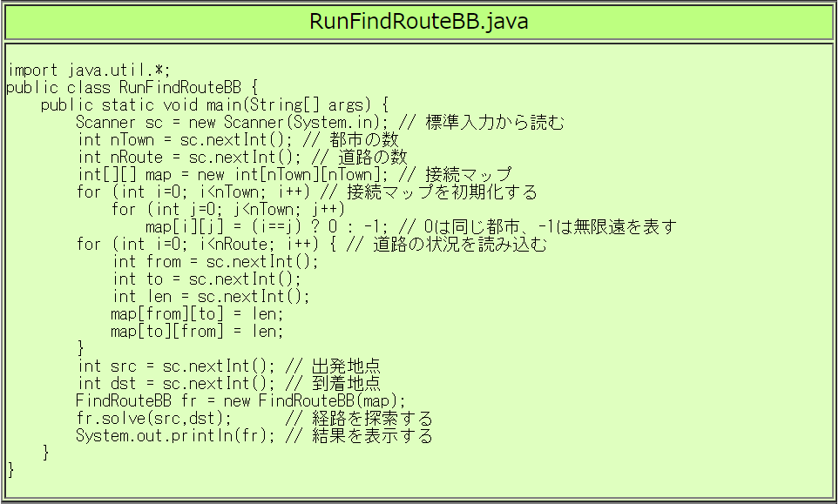This screenshot has height=504, width=839.
Task: Click the map[to][from] = len line
Action: click(x=197, y=332)
